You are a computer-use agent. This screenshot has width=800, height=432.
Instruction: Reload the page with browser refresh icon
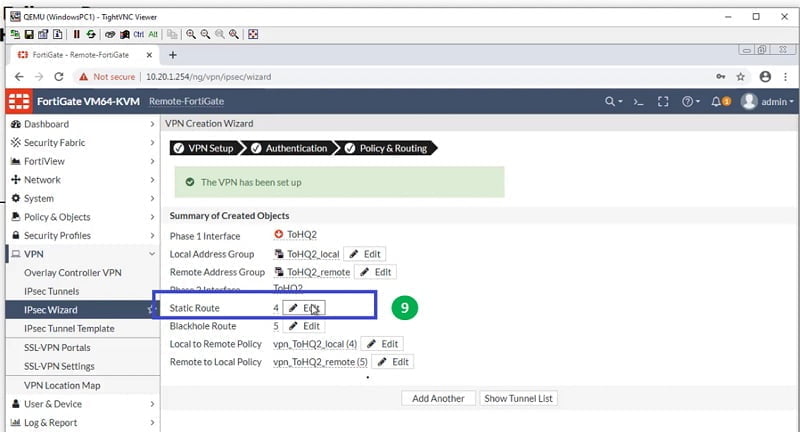click(x=59, y=77)
